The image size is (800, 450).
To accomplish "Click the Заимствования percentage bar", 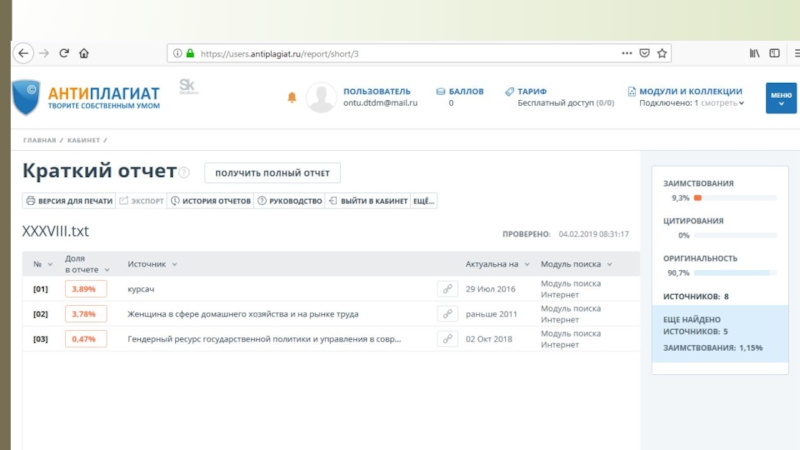I will point(734,198).
